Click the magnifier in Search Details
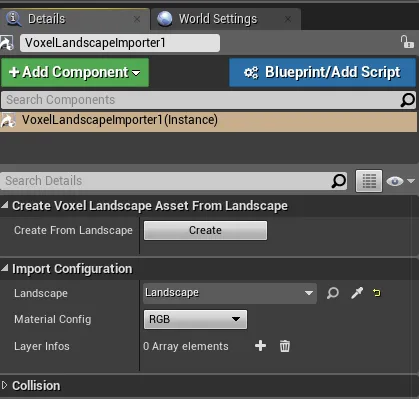This screenshot has height=399, width=419. (x=339, y=181)
